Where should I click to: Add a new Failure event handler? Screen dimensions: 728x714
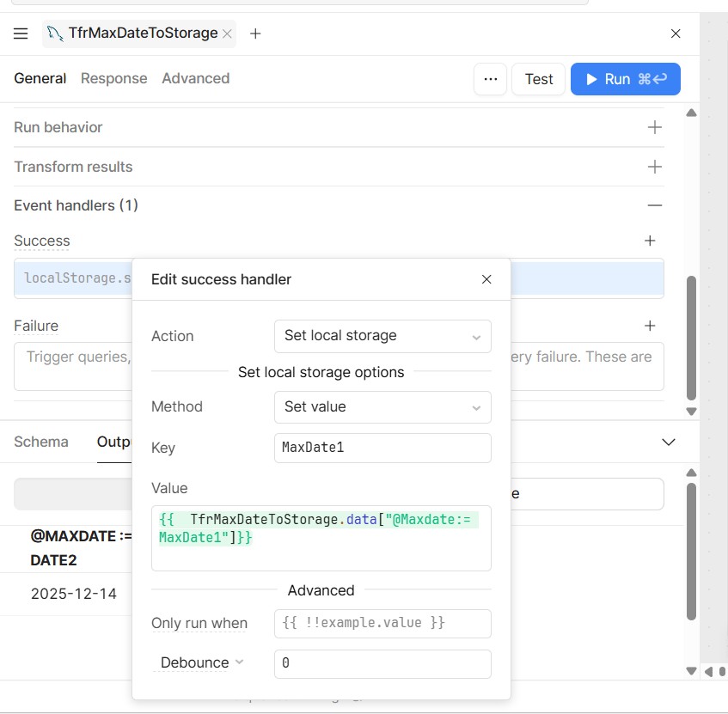point(650,326)
